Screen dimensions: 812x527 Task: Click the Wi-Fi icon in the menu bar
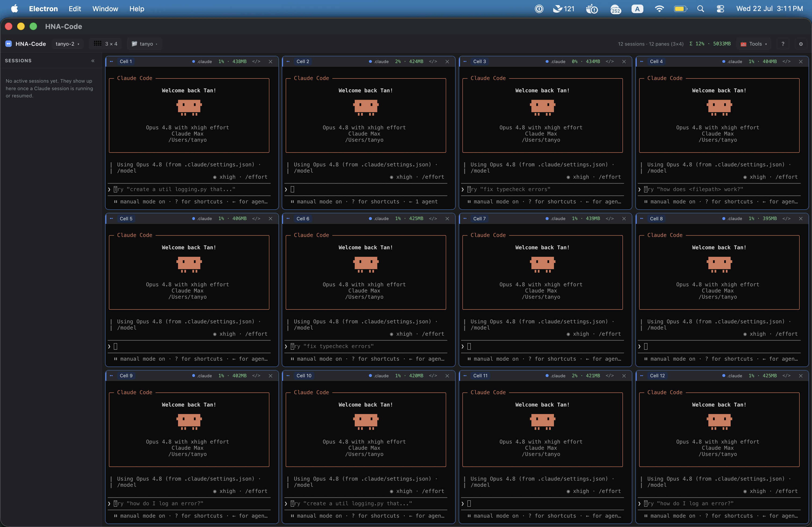pos(659,9)
